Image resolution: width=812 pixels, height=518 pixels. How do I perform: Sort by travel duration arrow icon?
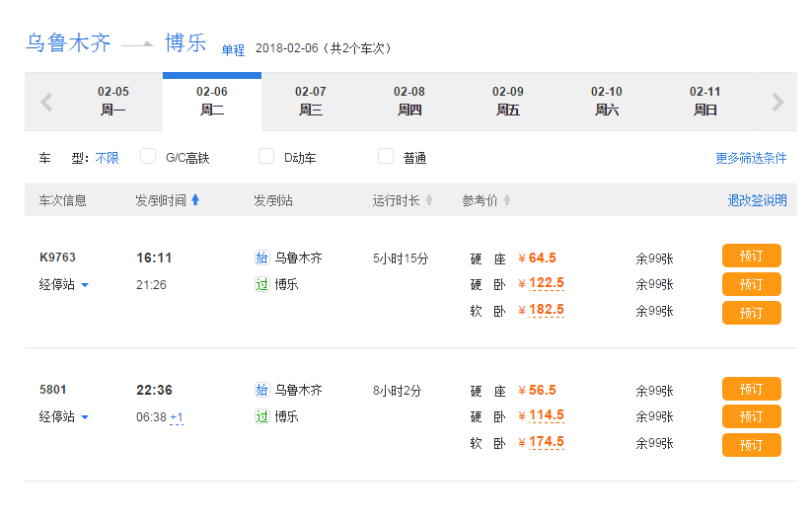coord(429,200)
